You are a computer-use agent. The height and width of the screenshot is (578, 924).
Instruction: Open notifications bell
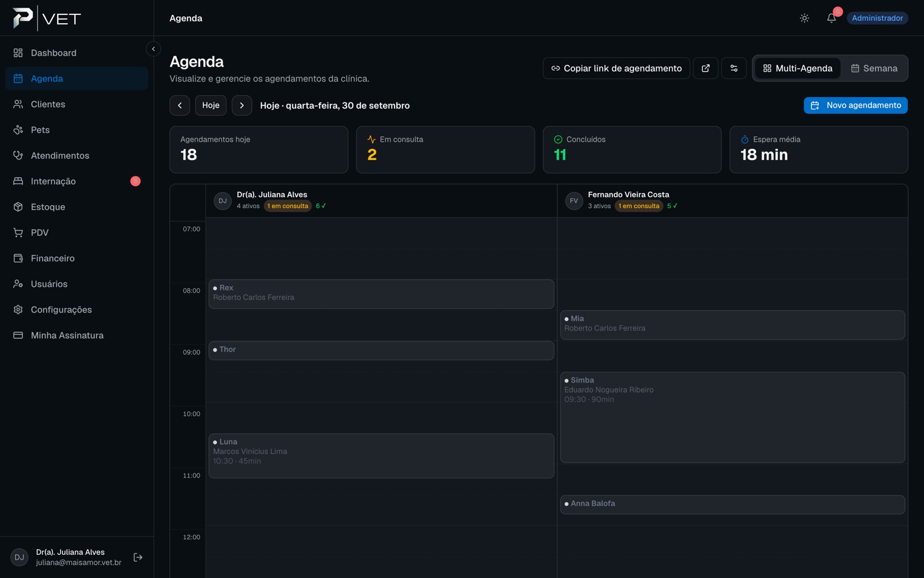[x=832, y=18]
